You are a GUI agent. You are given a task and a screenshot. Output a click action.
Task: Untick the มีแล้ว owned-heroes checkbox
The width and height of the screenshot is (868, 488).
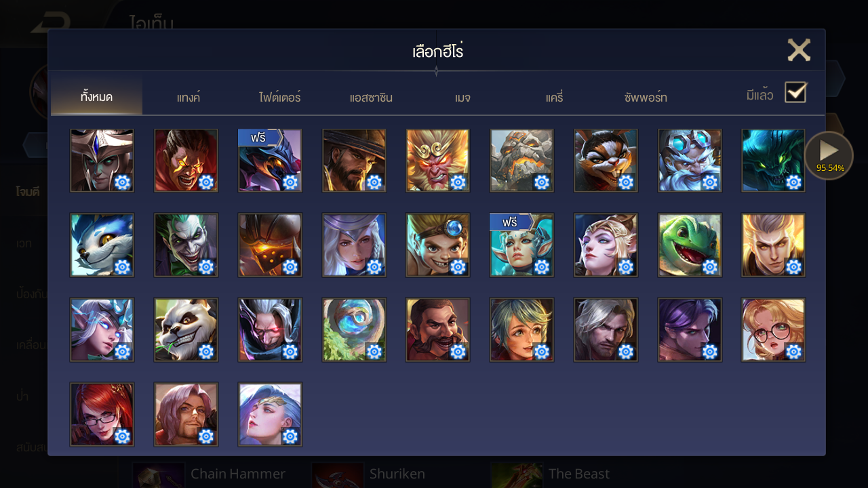(x=795, y=92)
